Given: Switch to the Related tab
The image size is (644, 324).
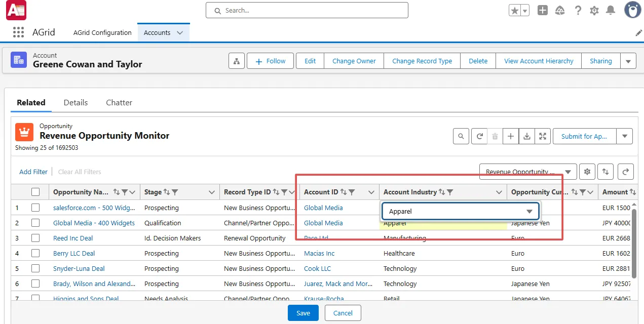Looking at the screenshot, I should coord(31,102).
